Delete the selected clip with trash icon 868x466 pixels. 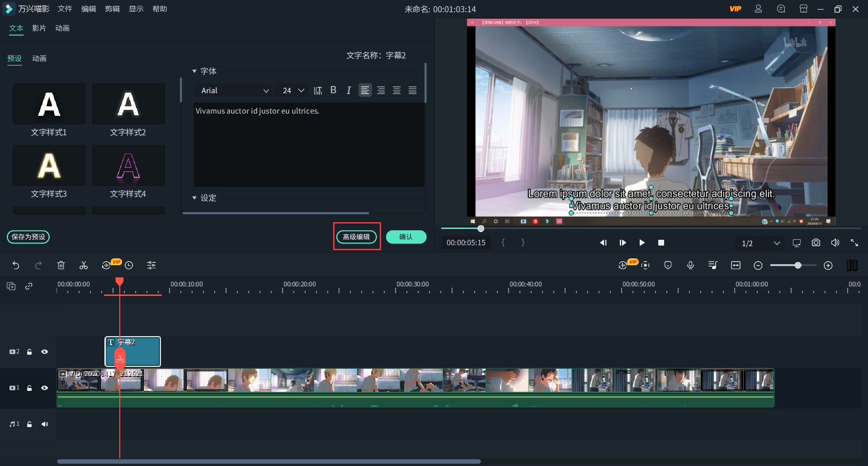point(61,266)
